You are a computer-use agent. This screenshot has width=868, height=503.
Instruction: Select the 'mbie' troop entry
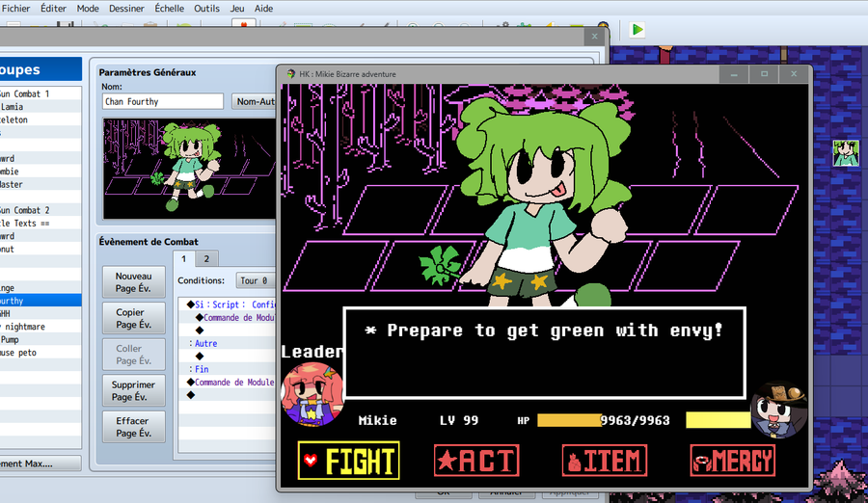tap(41, 172)
